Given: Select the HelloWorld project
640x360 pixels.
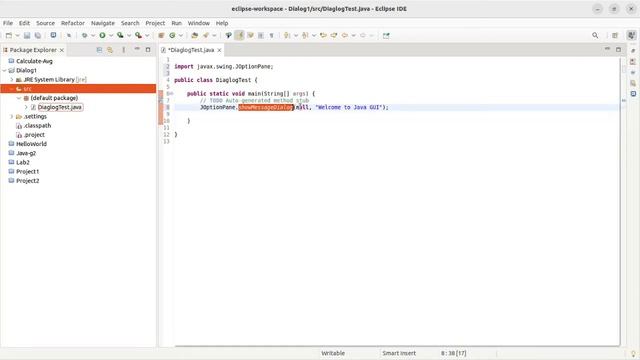Looking at the screenshot, I should click(31, 144).
